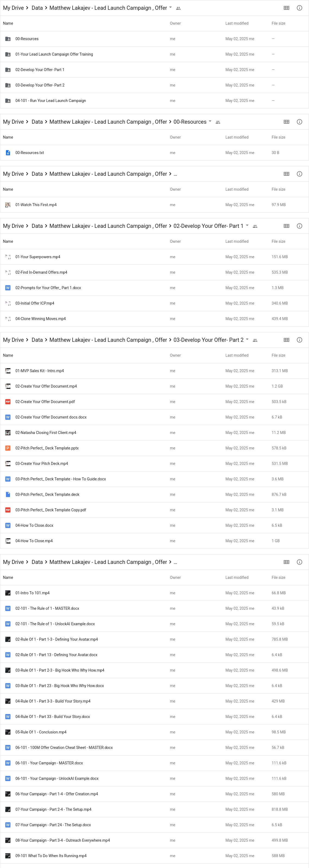The width and height of the screenshot is (309, 868).
Task: Switch to grid view in the 02-Develop Your Offer- Part 1 panel
Action: click(x=287, y=226)
